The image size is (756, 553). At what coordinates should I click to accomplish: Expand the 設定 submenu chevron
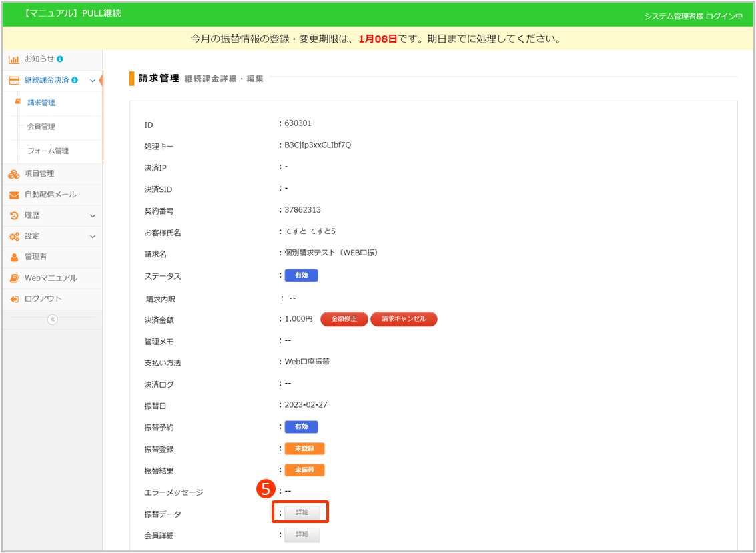pyautogui.click(x=93, y=237)
